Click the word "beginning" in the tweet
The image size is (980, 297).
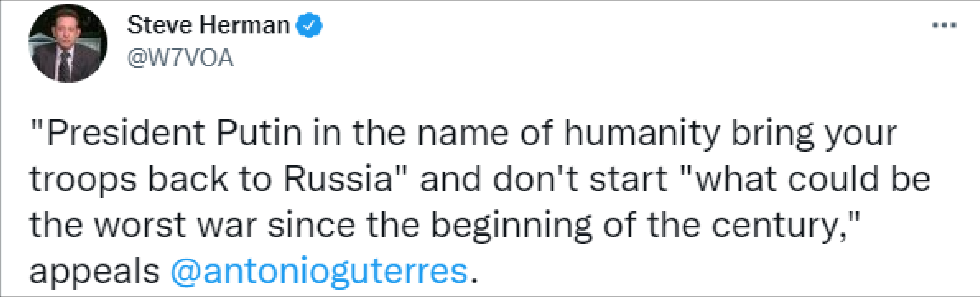coord(511,225)
